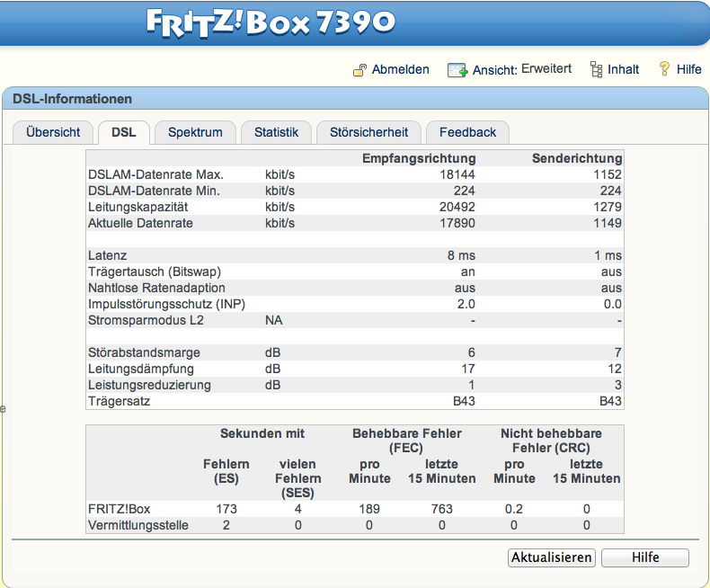Click value 1279
This screenshot has width=710, height=588.
point(608,208)
